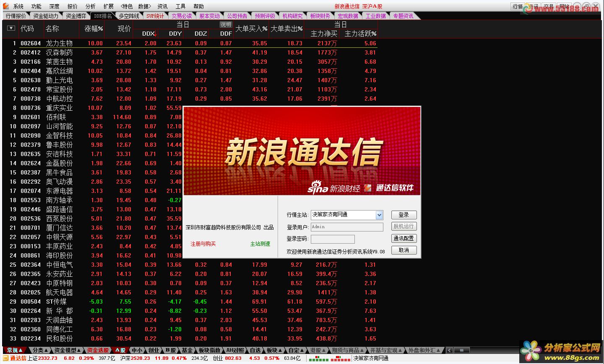The height and width of the screenshot is (364, 604).
Task: Click the 行情 button at top right
Action: point(518,6)
